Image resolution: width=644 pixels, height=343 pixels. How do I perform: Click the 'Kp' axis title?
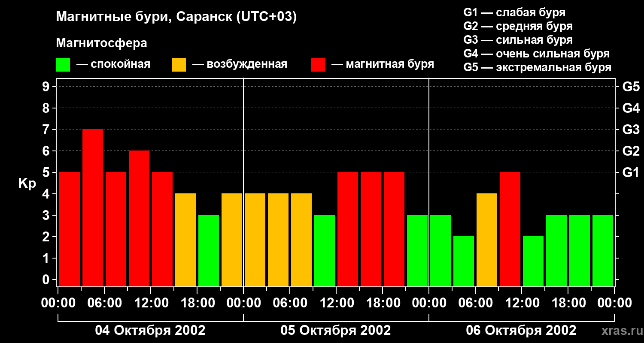(27, 184)
